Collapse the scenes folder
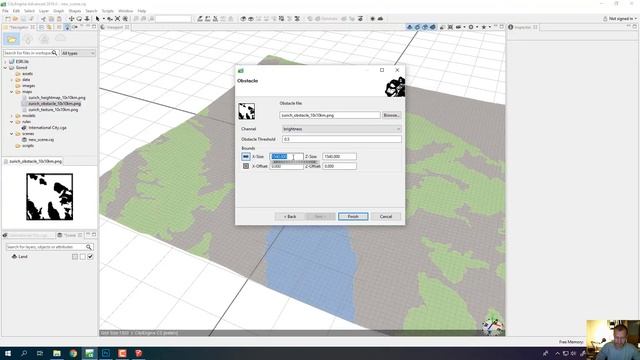Screen dimensions: 640x360 (12, 134)
